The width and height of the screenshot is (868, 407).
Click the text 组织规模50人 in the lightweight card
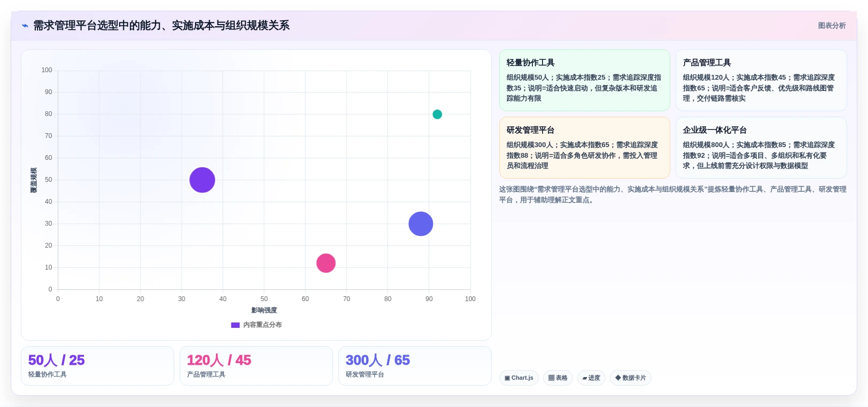[x=528, y=78]
